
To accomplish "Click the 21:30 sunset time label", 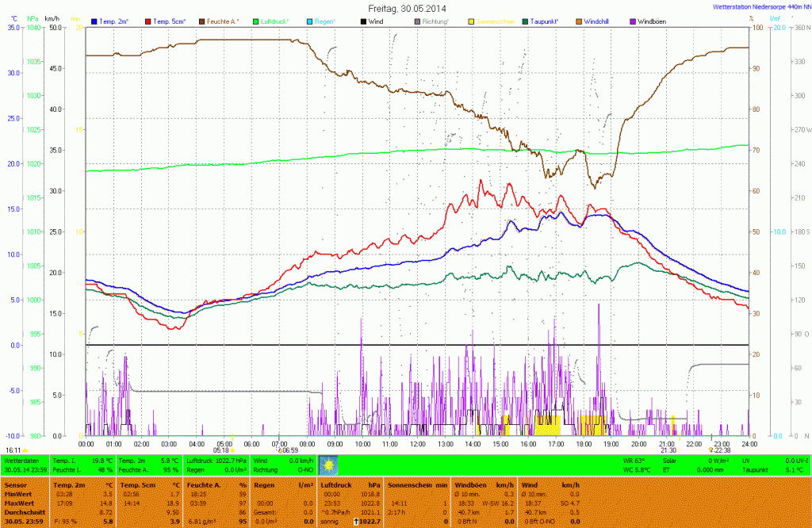I will click(668, 450).
